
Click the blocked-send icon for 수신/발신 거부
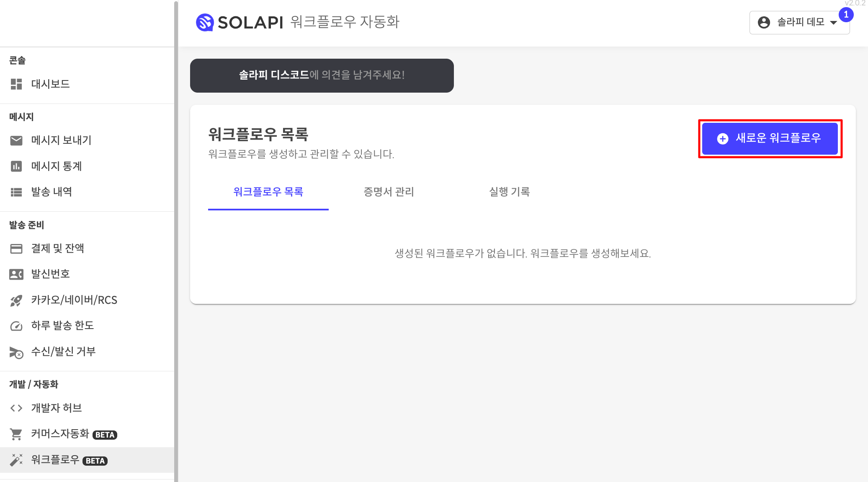(16, 352)
